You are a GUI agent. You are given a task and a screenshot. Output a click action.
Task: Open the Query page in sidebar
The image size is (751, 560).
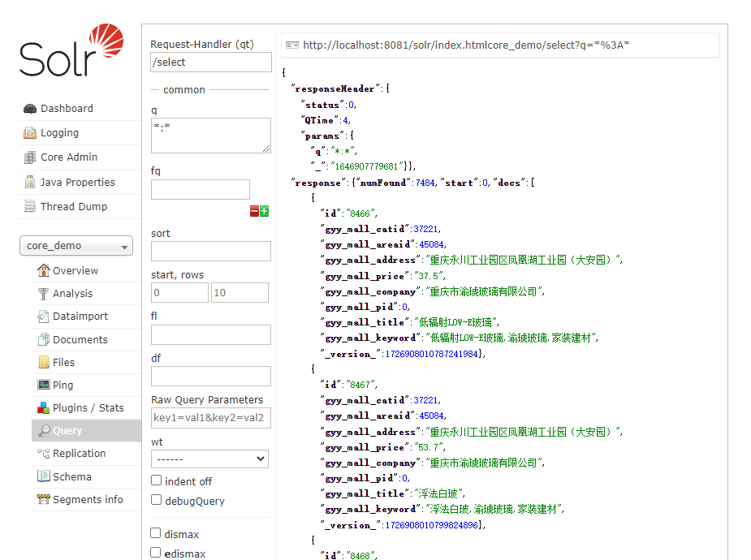click(x=86, y=430)
